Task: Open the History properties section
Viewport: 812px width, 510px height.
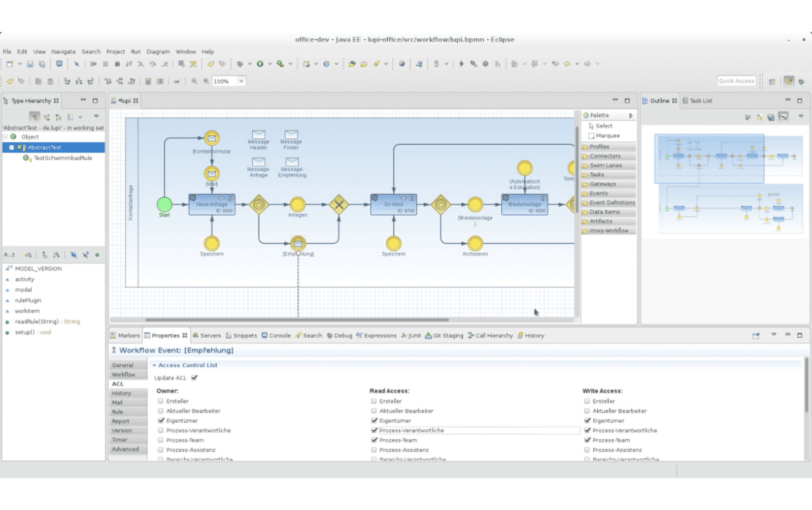Action: click(x=128, y=393)
